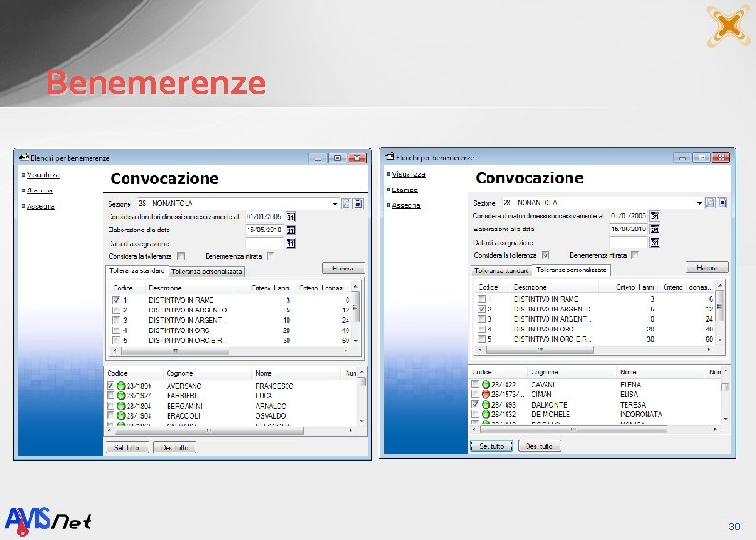
Task: Click the button beside tolerance tabs, left window
Action: (x=343, y=269)
